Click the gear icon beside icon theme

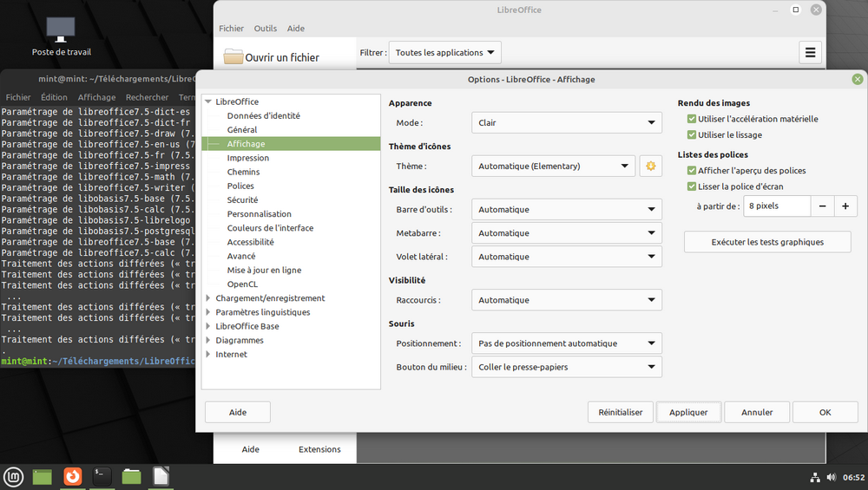click(x=650, y=166)
